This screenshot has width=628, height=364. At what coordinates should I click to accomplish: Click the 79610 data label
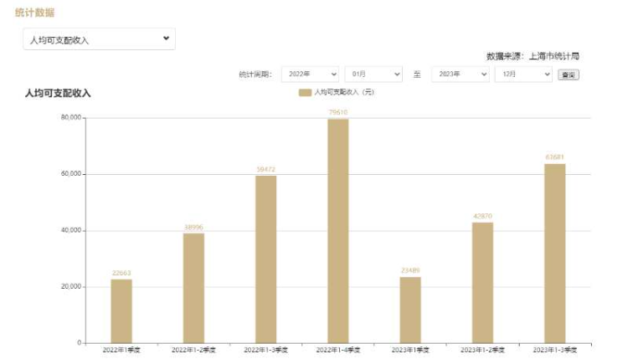[x=337, y=112]
